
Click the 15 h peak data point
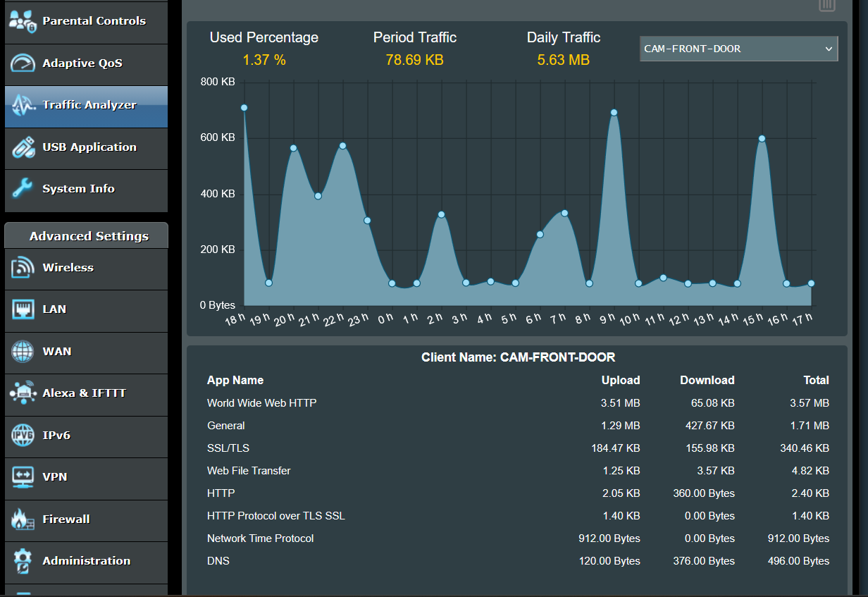click(762, 139)
